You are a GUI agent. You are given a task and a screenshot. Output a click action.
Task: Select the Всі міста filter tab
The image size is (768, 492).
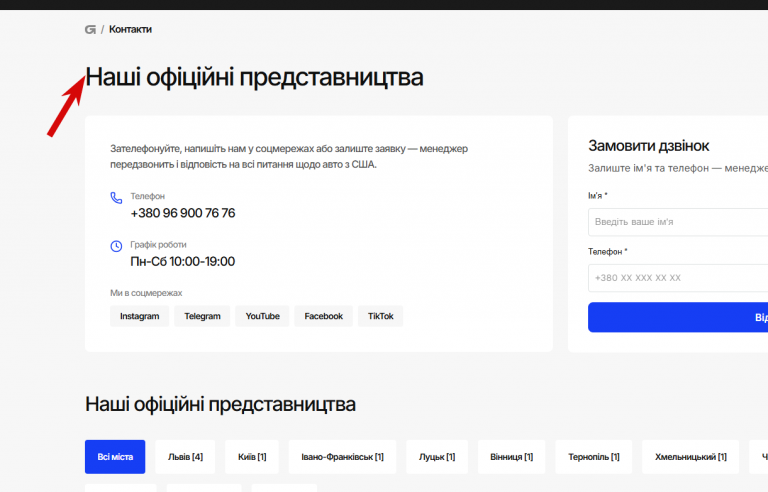coord(115,457)
